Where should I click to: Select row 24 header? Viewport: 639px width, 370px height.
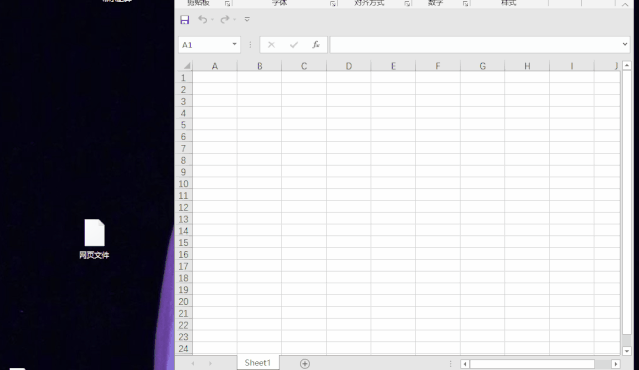(x=183, y=348)
